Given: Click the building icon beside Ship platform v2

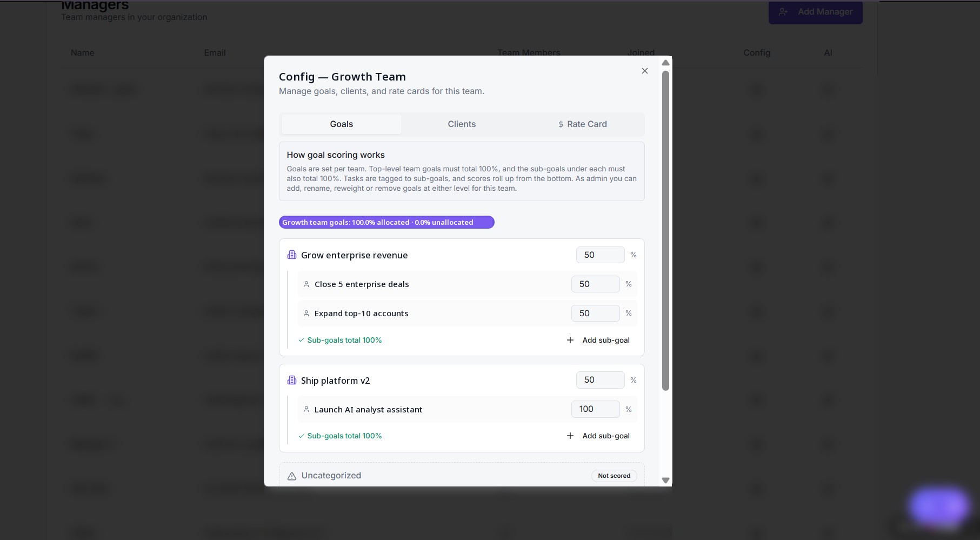Looking at the screenshot, I should tap(292, 380).
